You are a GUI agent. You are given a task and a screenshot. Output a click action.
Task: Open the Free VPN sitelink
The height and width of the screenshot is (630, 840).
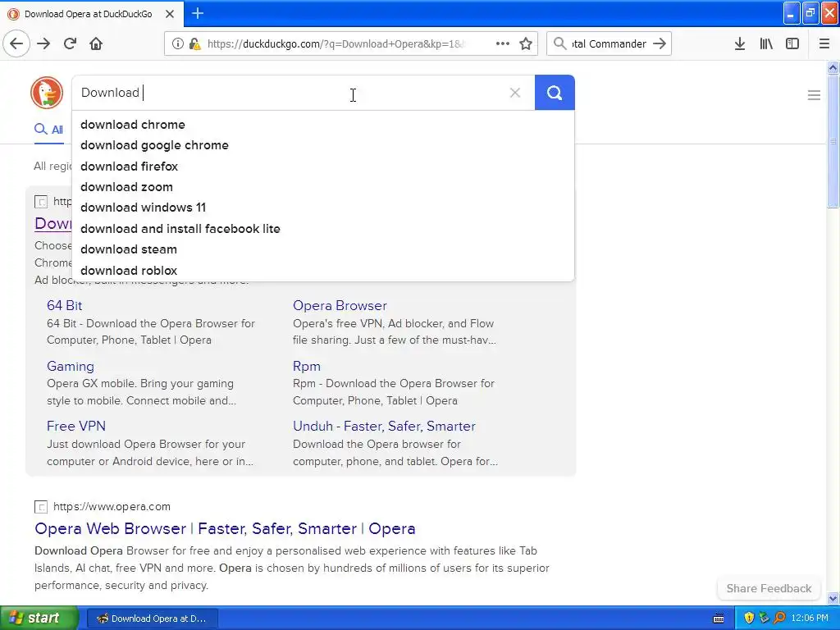(76, 426)
